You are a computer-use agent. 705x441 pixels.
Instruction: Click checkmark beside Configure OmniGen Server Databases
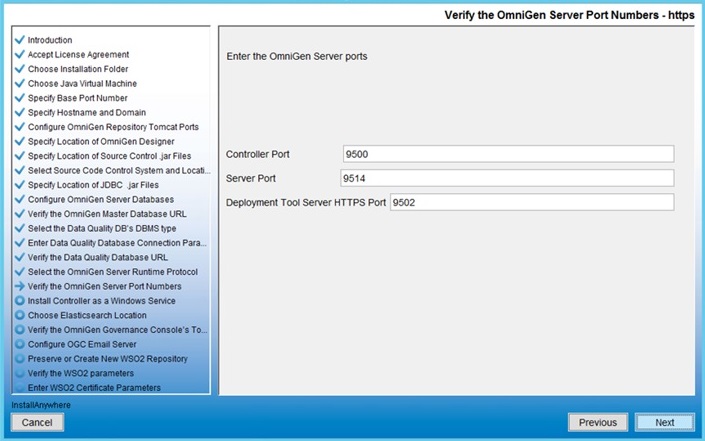pyautogui.click(x=20, y=199)
